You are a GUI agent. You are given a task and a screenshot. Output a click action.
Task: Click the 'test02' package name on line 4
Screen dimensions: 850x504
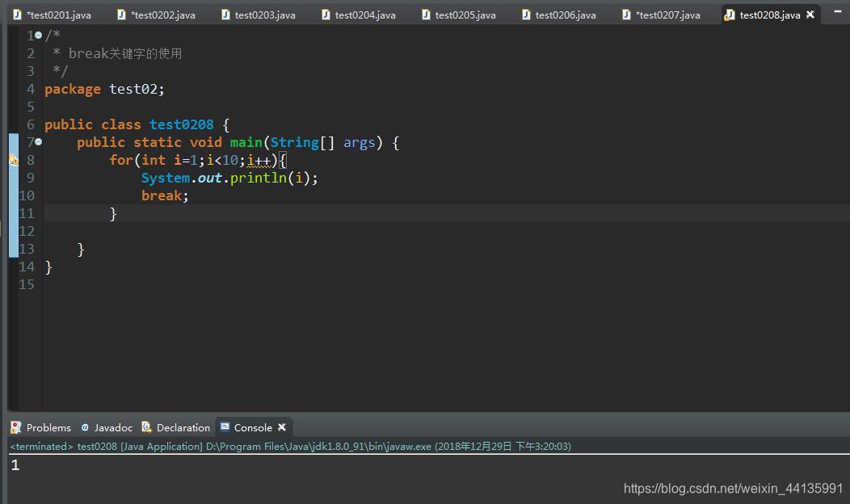(133, 89)
